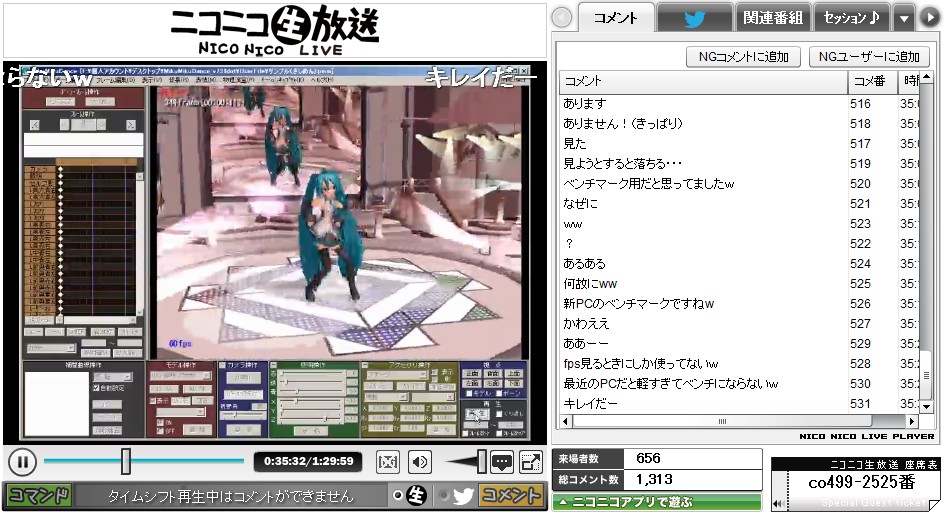Click horizontal scrollbar left arrow
The width and height of the screenshot is (944, 515).
tap(565, 421)
